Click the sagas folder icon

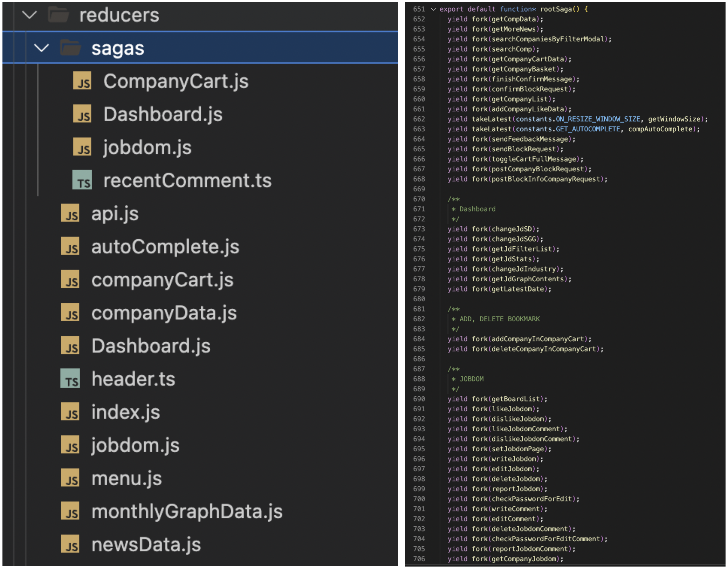[70, 48]
